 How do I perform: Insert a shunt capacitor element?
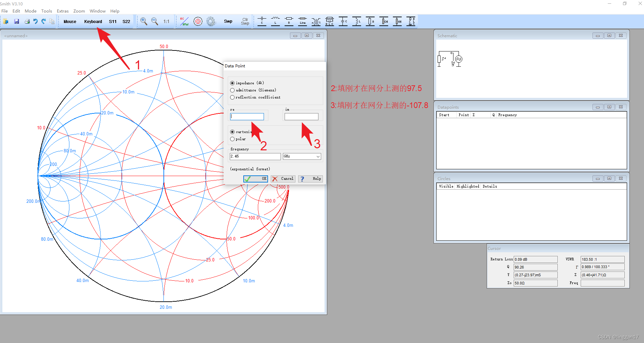[343, 21]
